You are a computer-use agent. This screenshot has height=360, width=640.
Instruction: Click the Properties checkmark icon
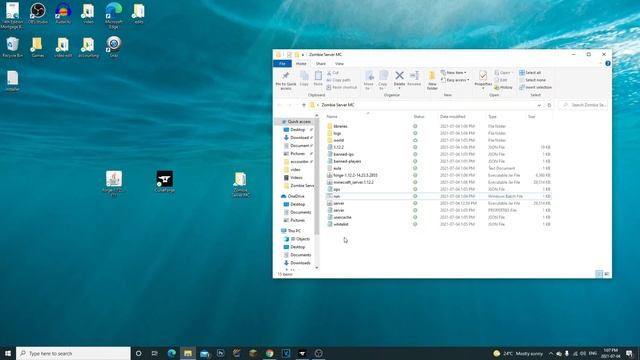tap(483, 76)
